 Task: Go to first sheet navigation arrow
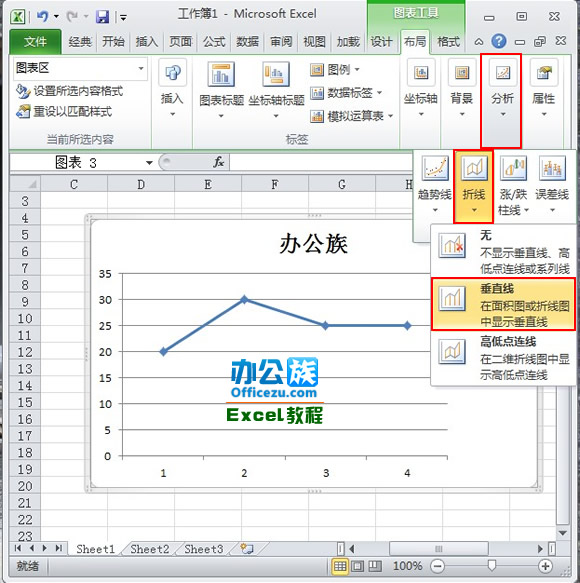coord(17,548)
